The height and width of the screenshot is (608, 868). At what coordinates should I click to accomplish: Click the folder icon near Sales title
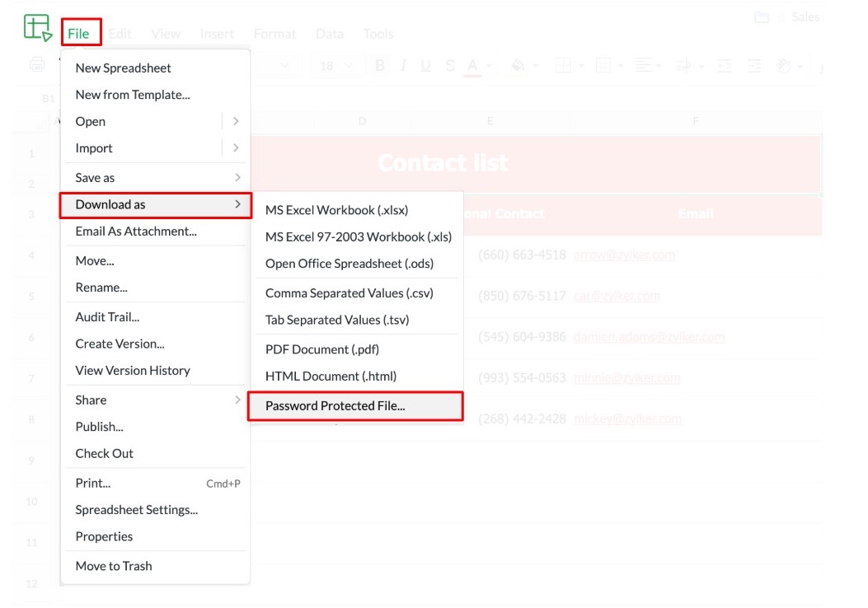click(x=762, y=17)
